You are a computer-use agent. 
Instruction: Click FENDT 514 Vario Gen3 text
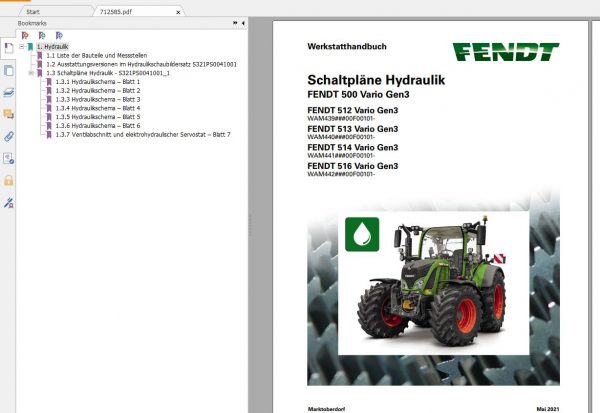[352, 147]
